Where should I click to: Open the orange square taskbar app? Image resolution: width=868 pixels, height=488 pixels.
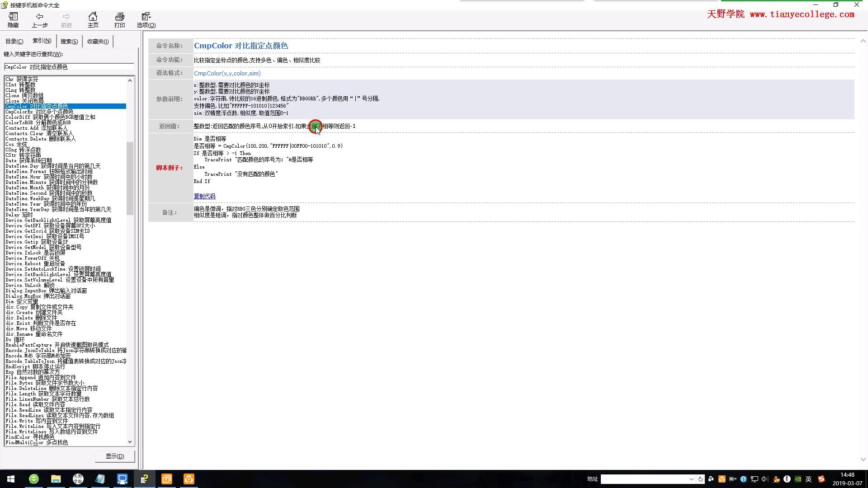pos(166,479)
